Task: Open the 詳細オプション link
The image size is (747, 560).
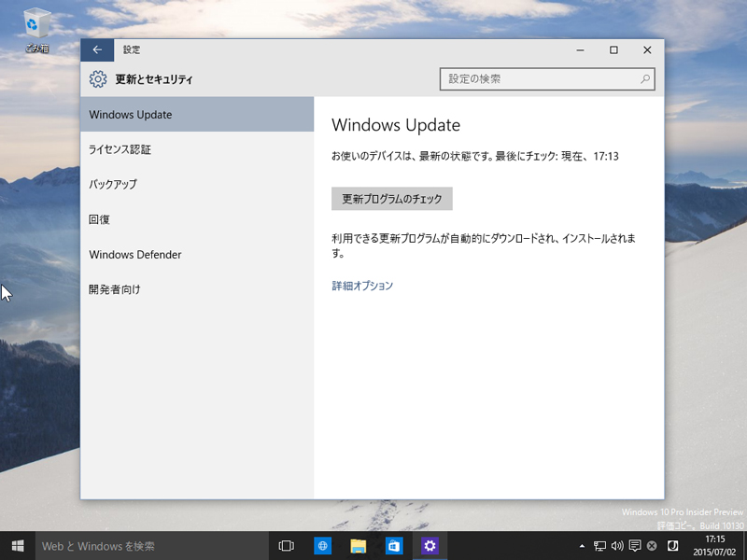Action: click(362, 286)
